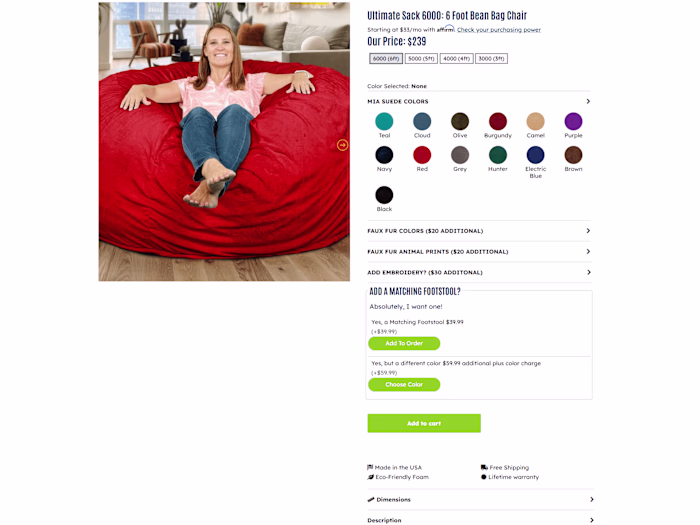Select the Camel color swatch
Viewport: 700px width, 525px height.
click(x=535, y=121)
